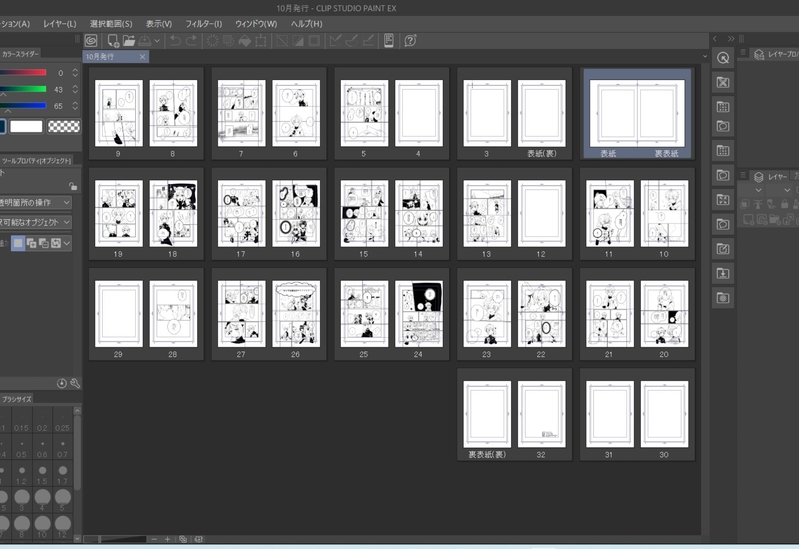The width and height of the screenshot is (799, 549).
Task: Open the ヘルプ(H) menu
Action: coord(307,23)
